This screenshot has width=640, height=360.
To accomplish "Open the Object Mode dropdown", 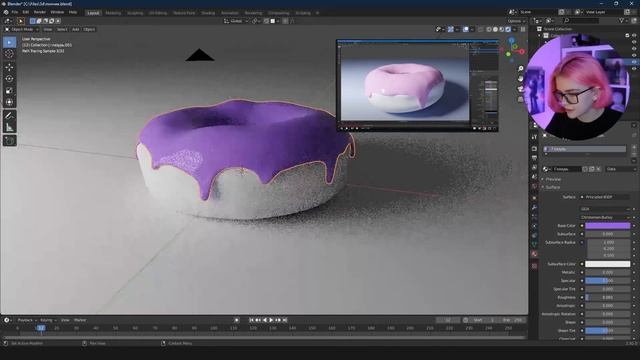I will click(21, 29).
